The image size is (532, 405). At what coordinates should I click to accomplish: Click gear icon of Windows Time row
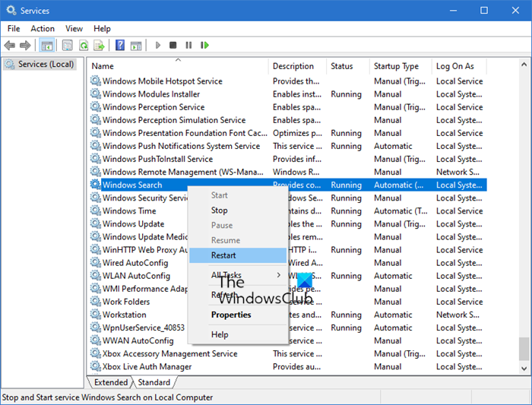click(95, 210)
